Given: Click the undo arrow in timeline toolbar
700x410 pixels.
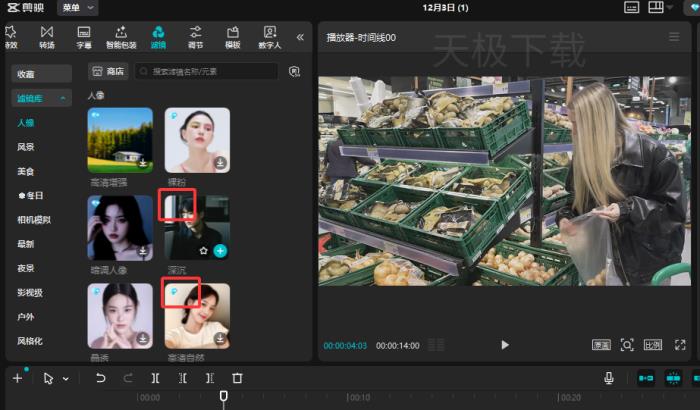Looking at the screenshot, I should (100, 378).
